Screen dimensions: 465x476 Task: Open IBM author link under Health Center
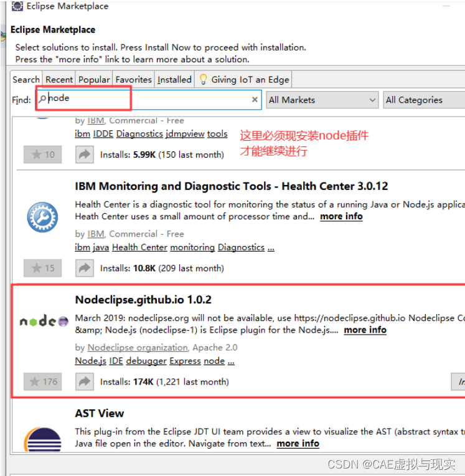pyautogui.click(x=96, y=234)
